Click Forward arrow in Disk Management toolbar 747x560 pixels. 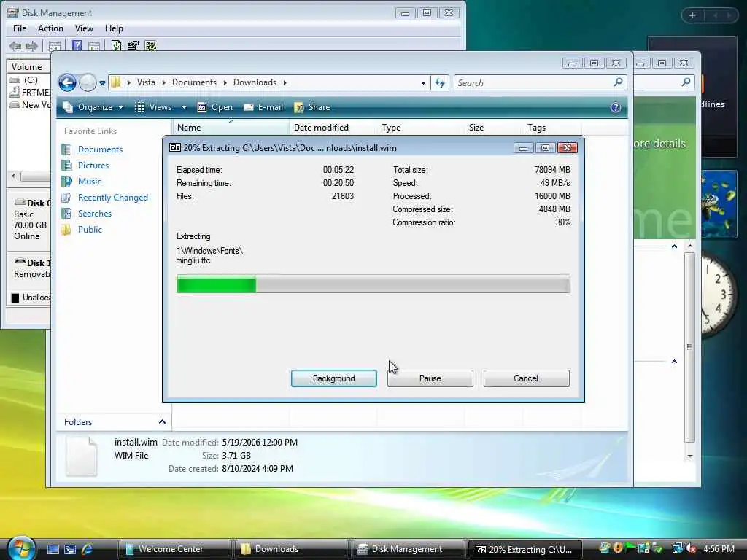coord(32,46)
